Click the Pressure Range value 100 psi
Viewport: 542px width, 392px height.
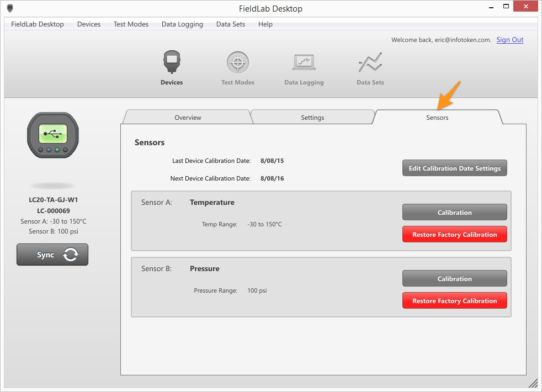pyautogui.click(x=257, y=291)
